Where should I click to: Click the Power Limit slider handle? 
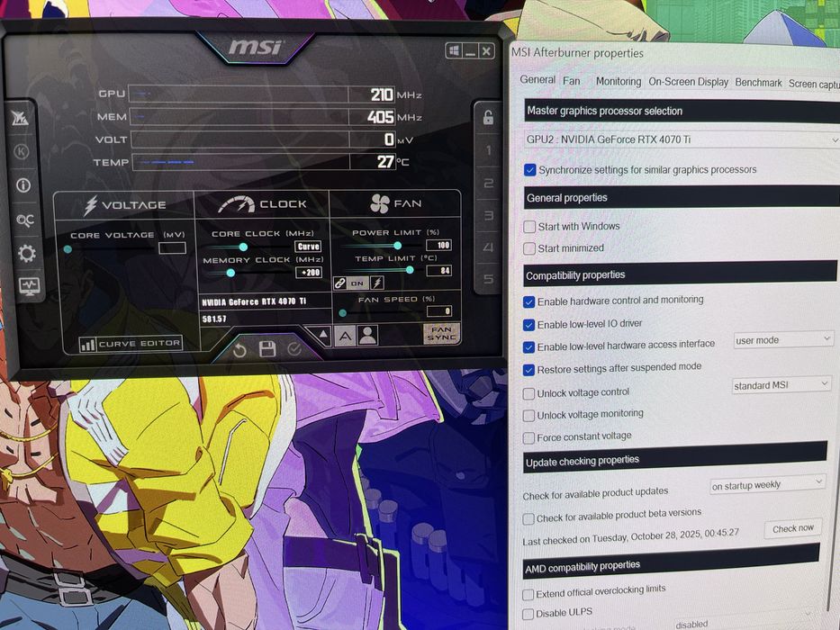(x=398, y=246)
